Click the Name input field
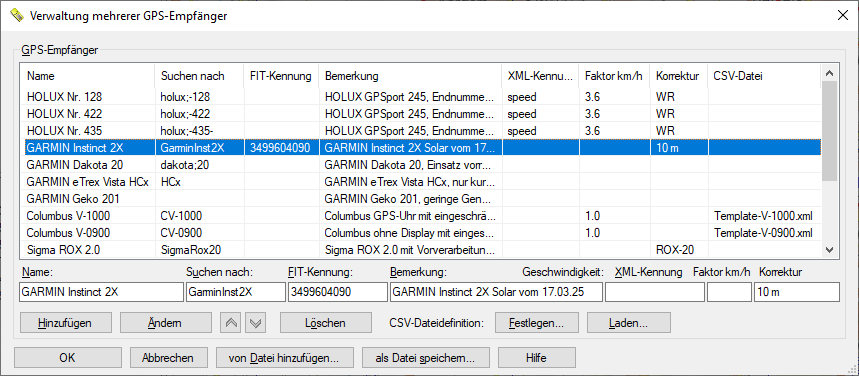859x376 pixels. 101,292
